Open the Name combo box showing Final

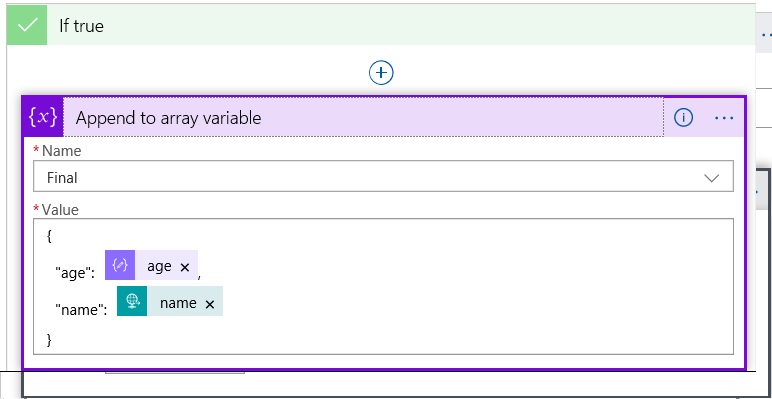click(383, 176)
